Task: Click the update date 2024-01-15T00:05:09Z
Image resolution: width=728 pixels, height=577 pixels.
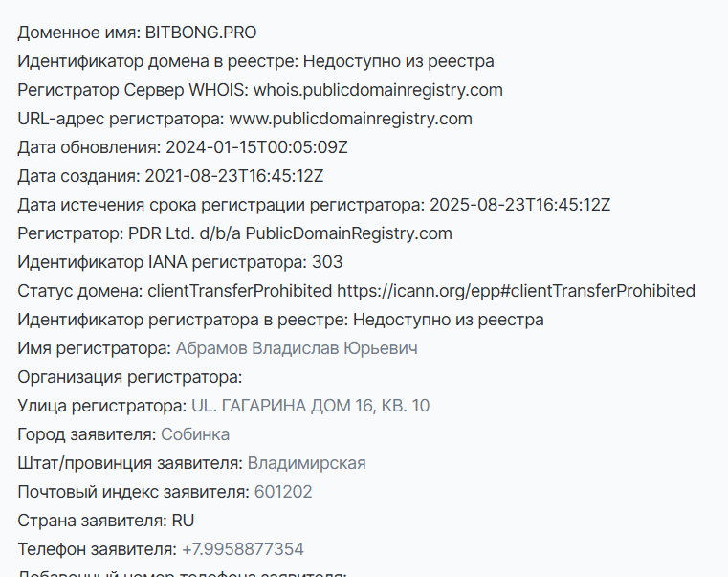Action: 256,147
